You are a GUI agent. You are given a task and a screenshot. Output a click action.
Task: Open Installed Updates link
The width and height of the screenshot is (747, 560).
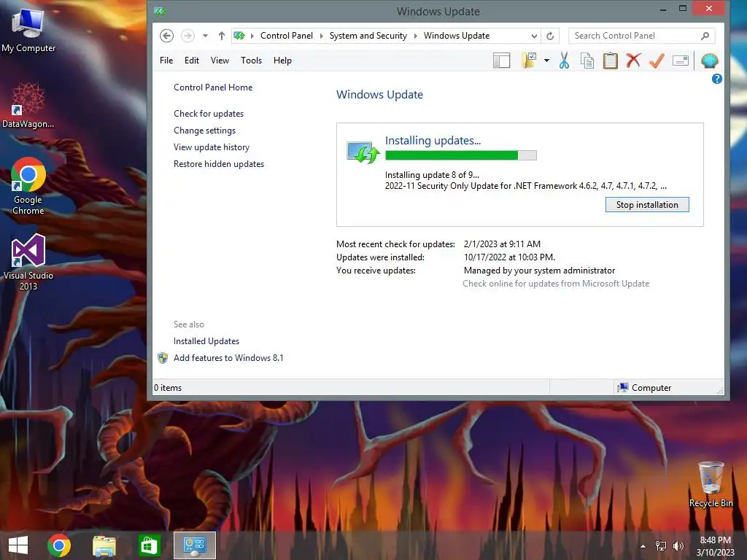pyautogui.click(x=206, y=341)
